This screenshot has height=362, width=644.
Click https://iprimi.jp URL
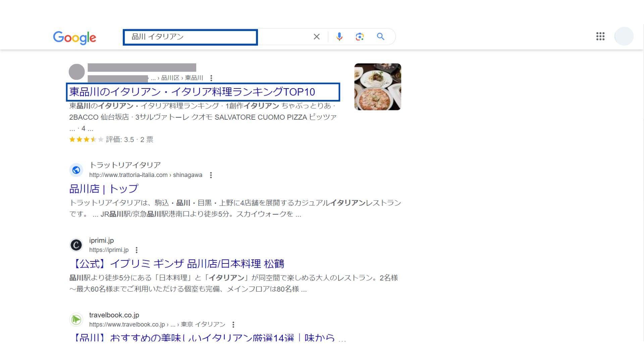coord(109,250)
